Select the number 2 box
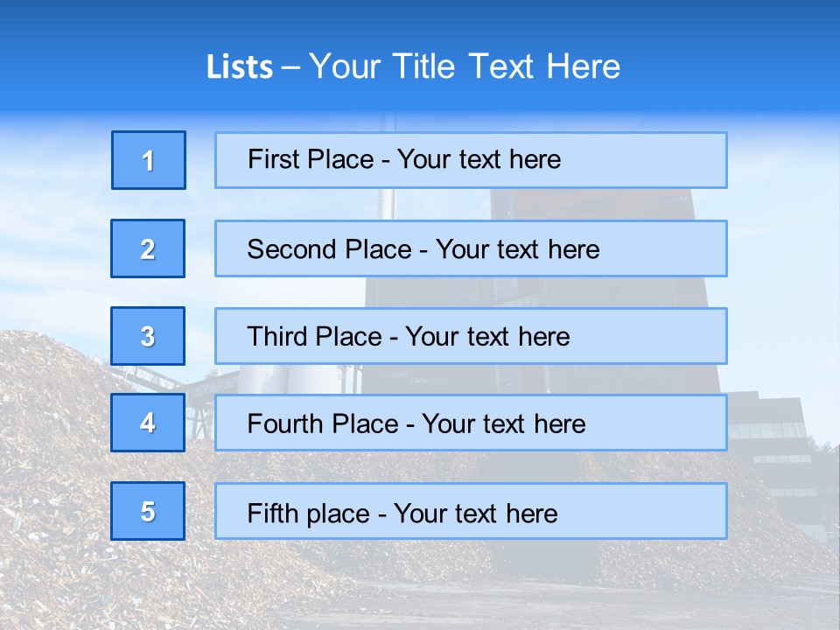The image size is (840, 630). [148, 248]
